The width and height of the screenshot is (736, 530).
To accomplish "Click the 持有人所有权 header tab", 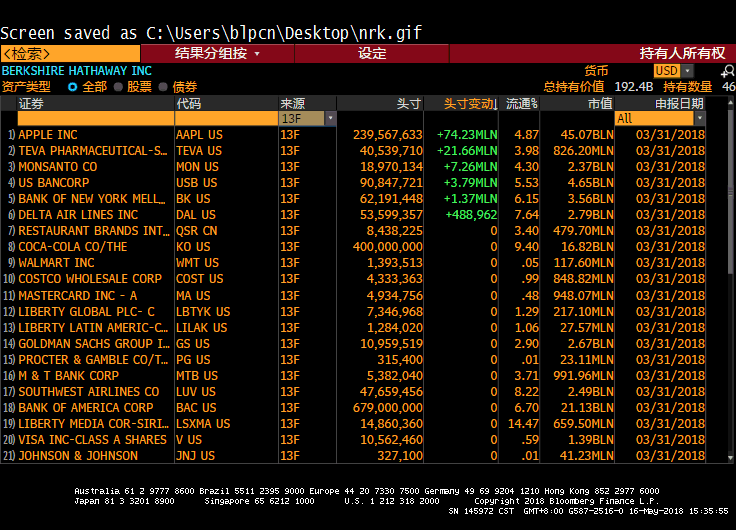I will (x=682, y=54).
